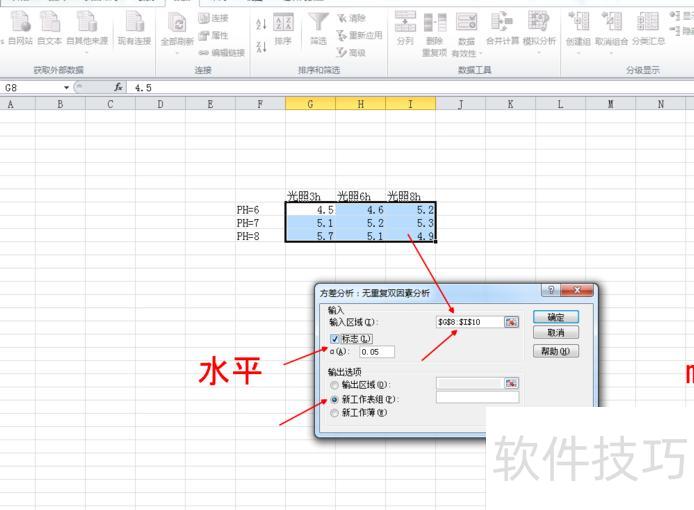Click Remove Duplicates (删除重复项)

(x=435, y=35)
